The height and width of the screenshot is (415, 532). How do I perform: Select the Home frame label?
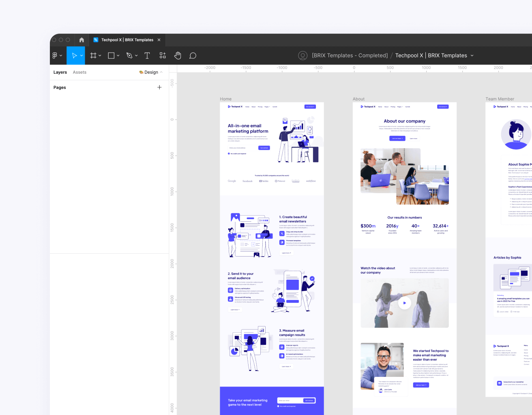coord(226,99)
